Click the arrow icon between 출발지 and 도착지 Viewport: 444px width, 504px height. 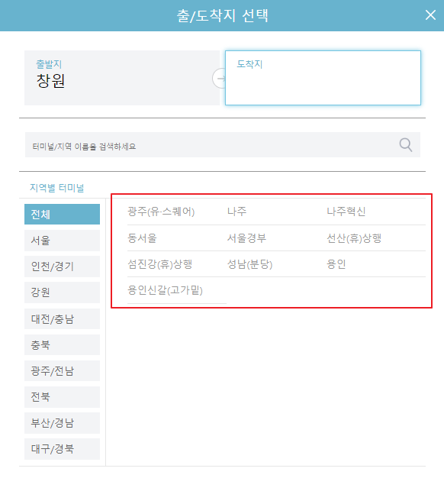[220, 78]
